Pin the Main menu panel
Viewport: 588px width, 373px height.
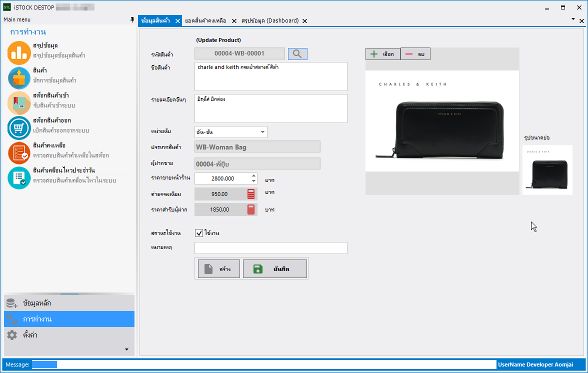[132, 19]
